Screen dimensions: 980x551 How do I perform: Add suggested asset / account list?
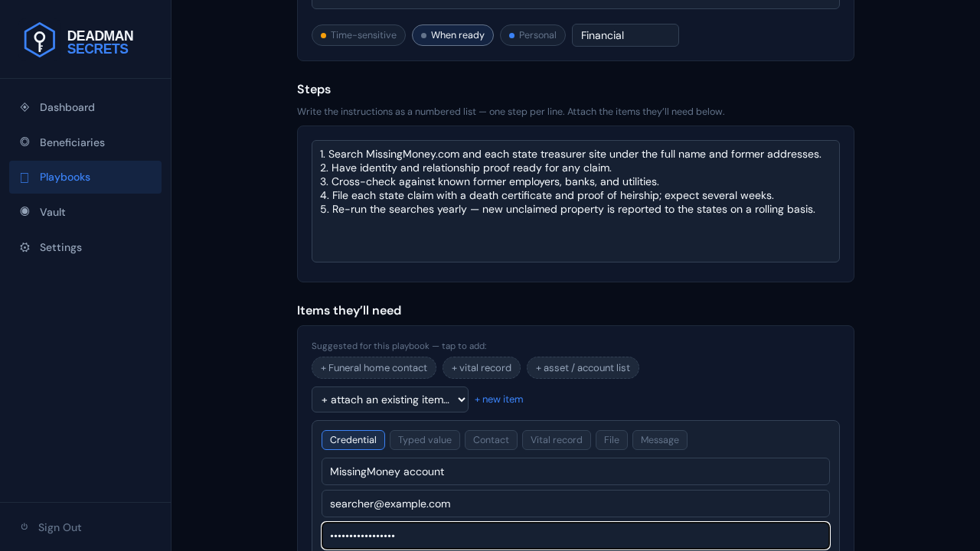[x=583, y=368]
